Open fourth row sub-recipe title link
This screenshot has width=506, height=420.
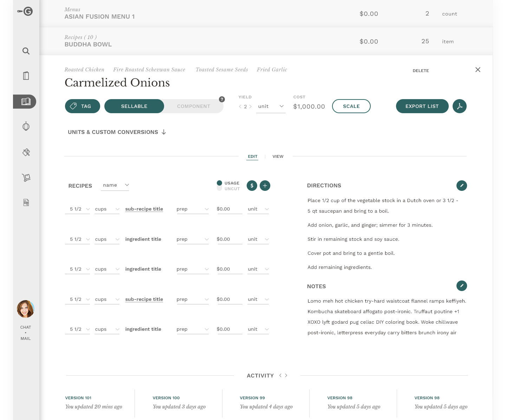[144, 299]
